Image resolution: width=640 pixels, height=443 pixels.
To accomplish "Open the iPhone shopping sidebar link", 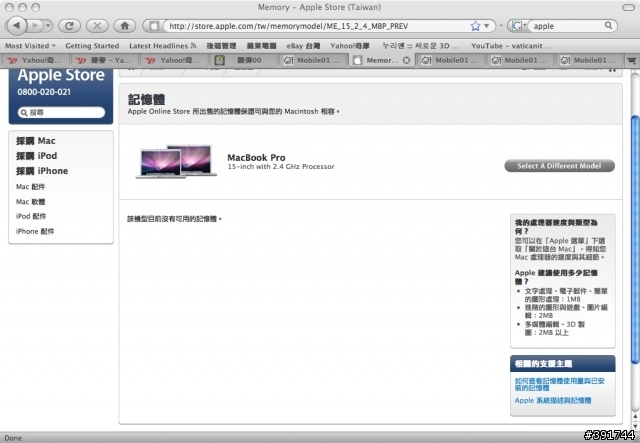I will (42, 171).
